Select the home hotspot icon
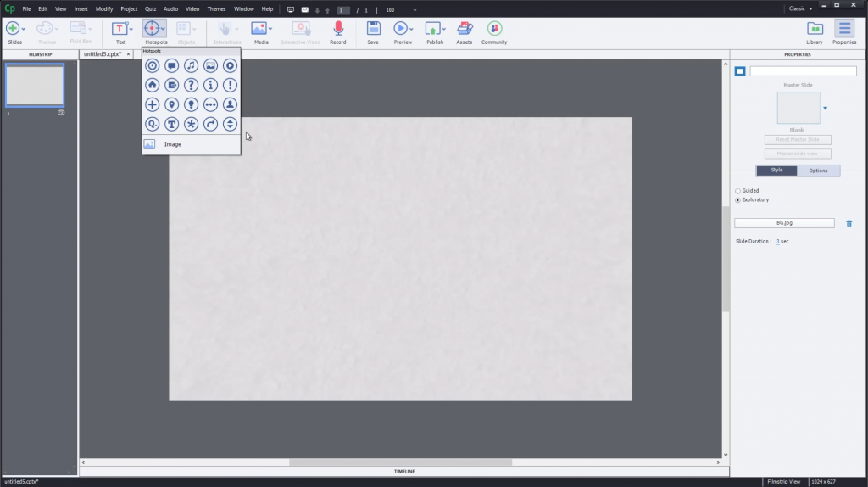Image resolution: width=868 pixels, height=487 pixels. pos(153,86)
